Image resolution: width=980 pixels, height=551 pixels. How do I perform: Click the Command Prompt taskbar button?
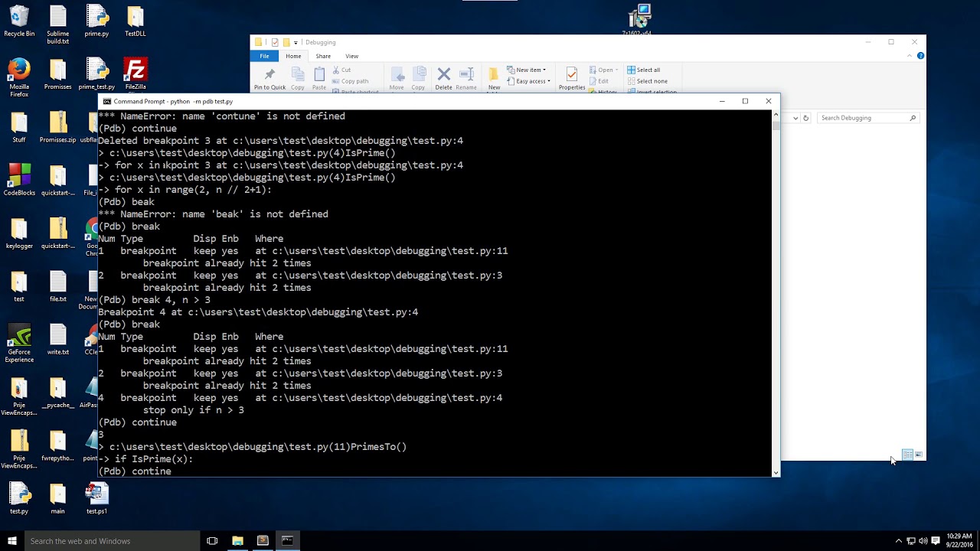point(287,540)
